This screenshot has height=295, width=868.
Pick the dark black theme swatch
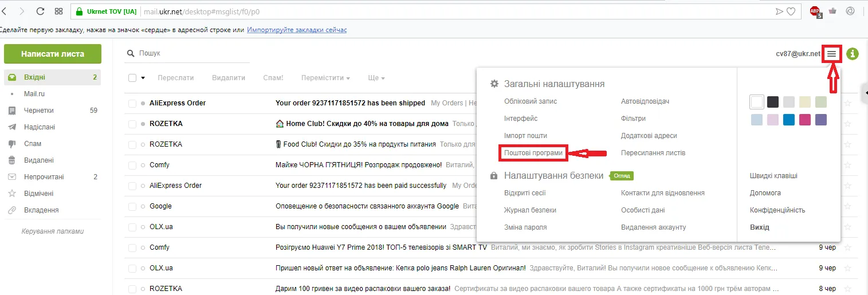773,102
